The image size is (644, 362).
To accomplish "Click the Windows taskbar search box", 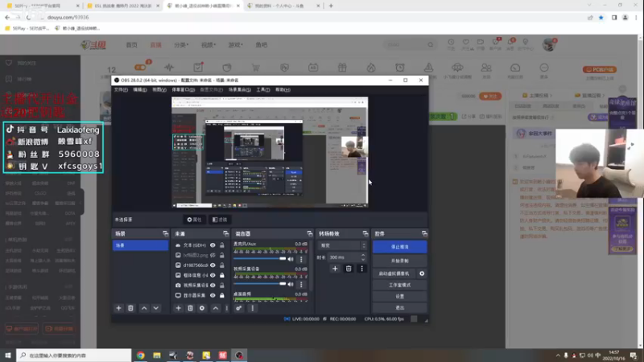I will point(74,356).
